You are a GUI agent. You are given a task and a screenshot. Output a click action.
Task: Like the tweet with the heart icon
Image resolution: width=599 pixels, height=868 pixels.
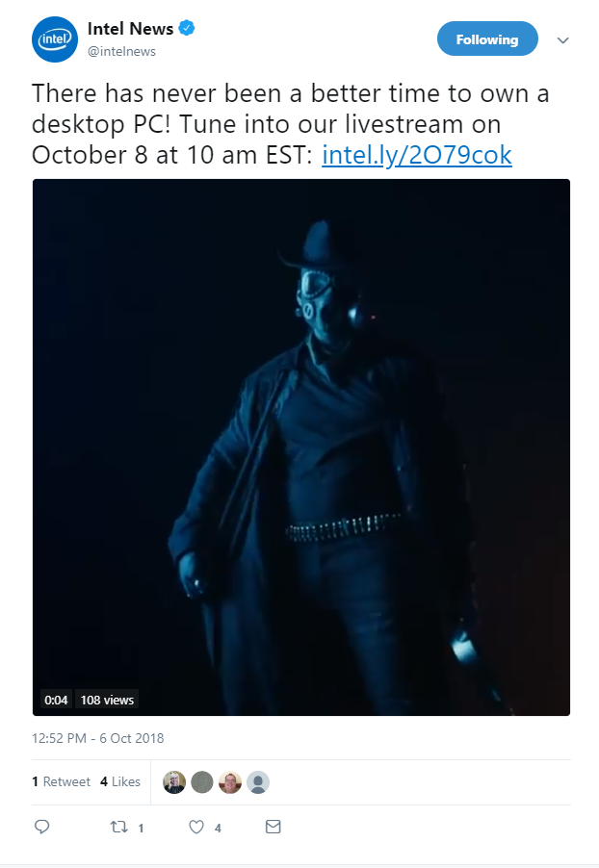point(195,827)
